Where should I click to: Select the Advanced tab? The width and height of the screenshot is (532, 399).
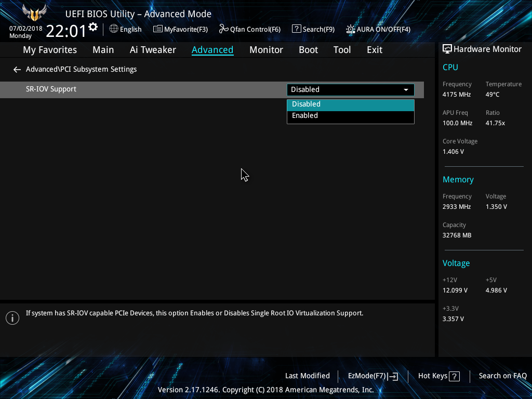click(212, 50)
